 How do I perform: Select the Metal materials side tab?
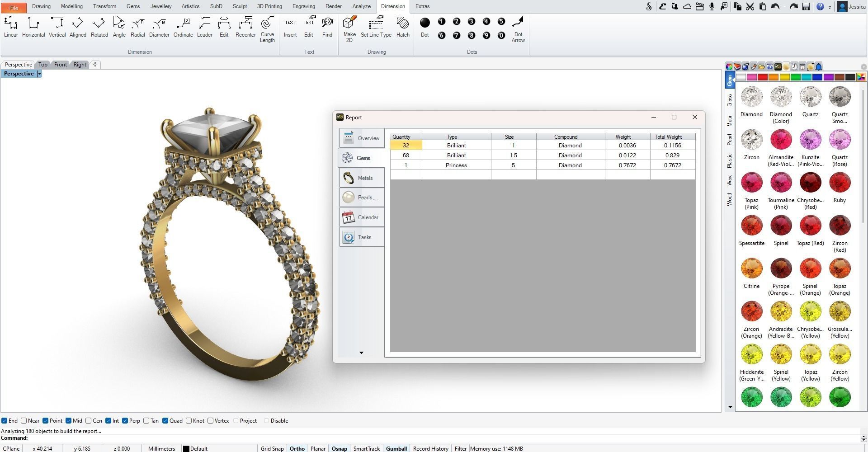729,121
